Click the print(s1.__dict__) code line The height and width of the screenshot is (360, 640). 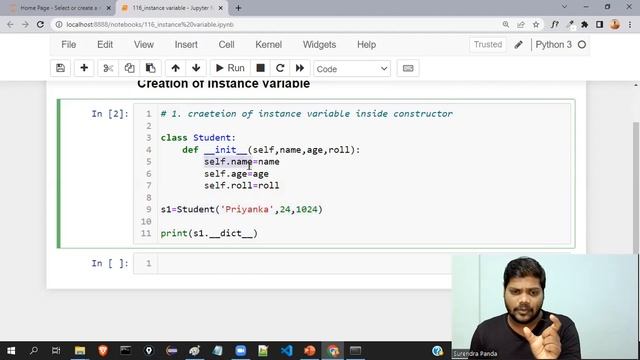(x=209, y=233)
